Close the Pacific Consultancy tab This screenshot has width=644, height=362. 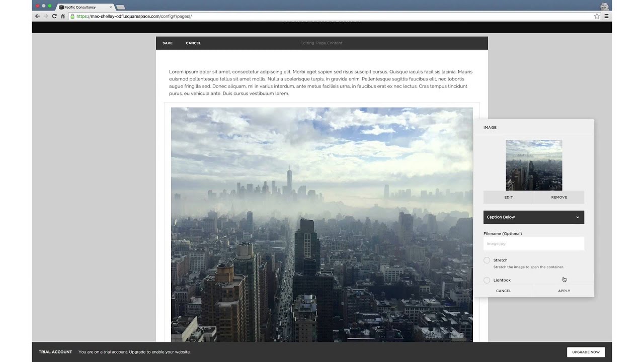tap(111, 7)
